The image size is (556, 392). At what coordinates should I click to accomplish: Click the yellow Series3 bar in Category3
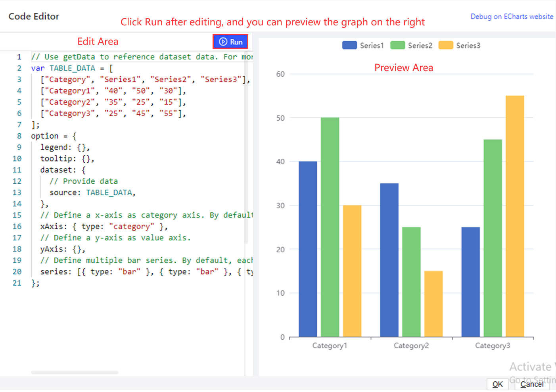point(515,216)
